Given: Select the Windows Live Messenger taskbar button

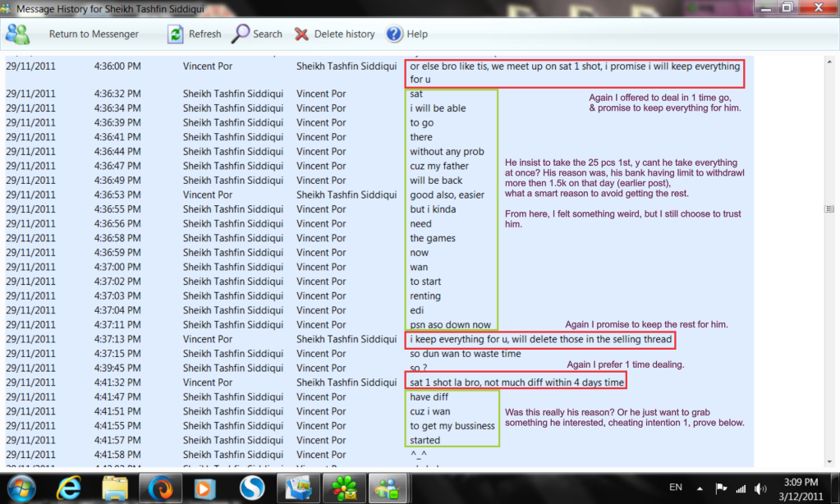Looking at the screenshot, I should point(388,488).
